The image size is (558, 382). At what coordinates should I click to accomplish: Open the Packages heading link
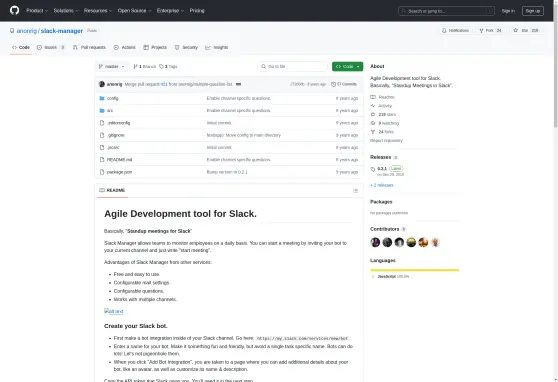coord(381,202)
